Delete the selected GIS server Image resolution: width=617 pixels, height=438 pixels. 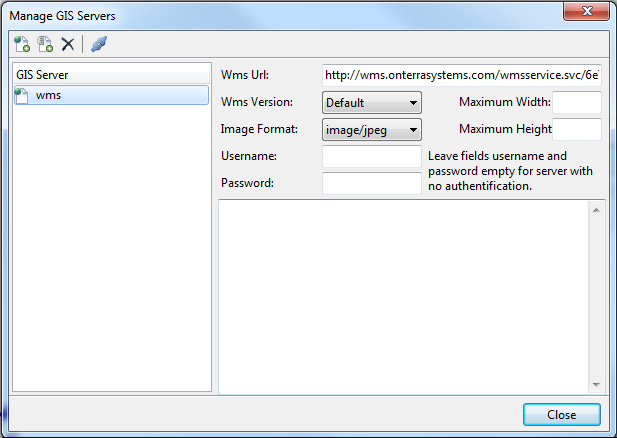click(x=68, y=44)
